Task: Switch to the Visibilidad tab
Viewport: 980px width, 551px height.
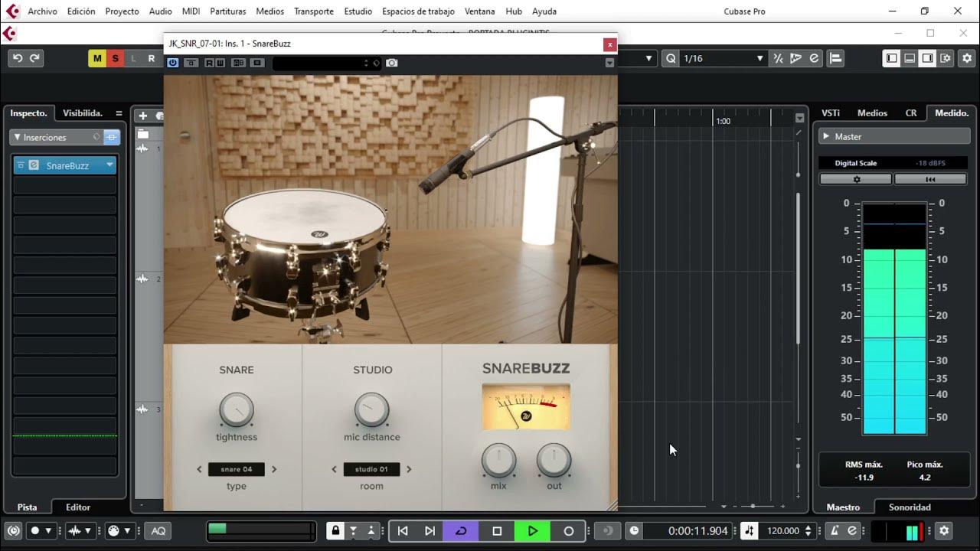Action: tap(83, 112)
